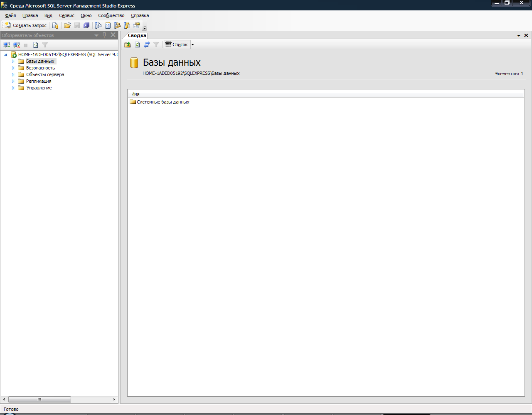Image resolution: width=532 pixels, height=415 pixels.
Task: Open the Окно menu
Action: [86, 15]
